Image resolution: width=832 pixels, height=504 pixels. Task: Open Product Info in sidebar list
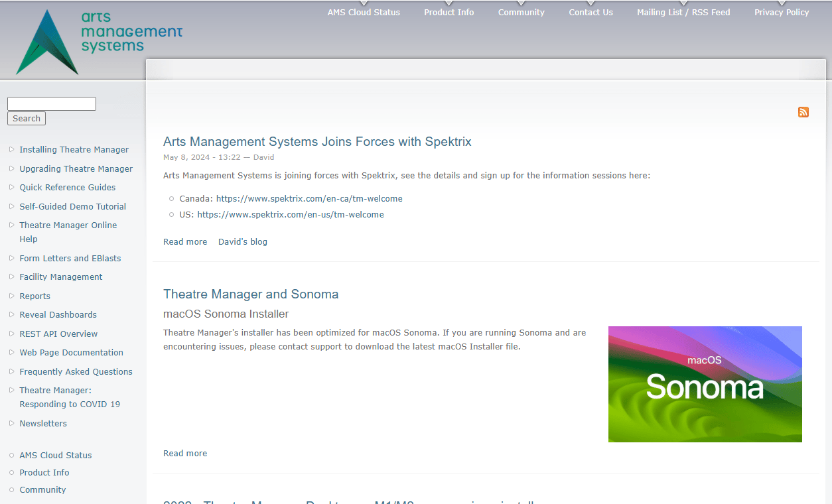pyautogui.click(x=44, y=472)
